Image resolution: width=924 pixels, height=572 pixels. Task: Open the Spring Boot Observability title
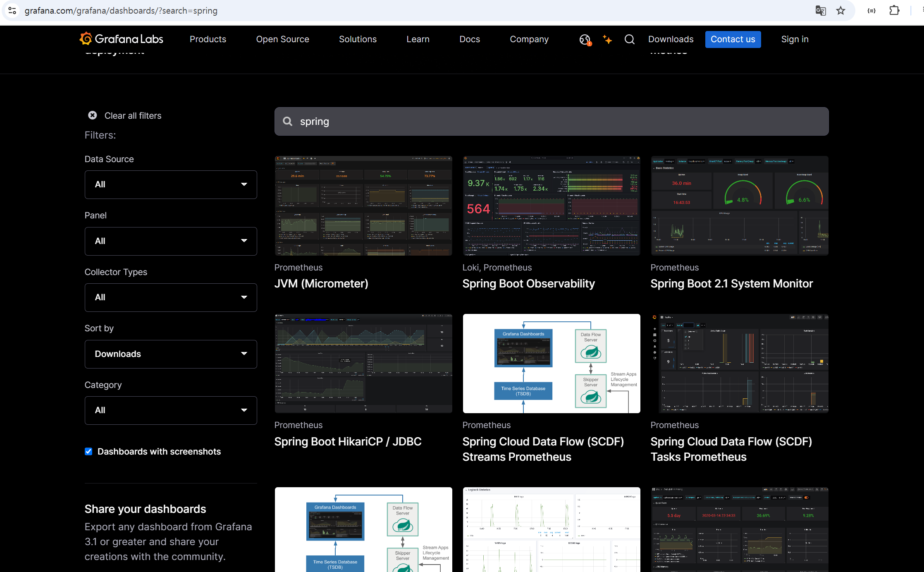click(529, 284)
